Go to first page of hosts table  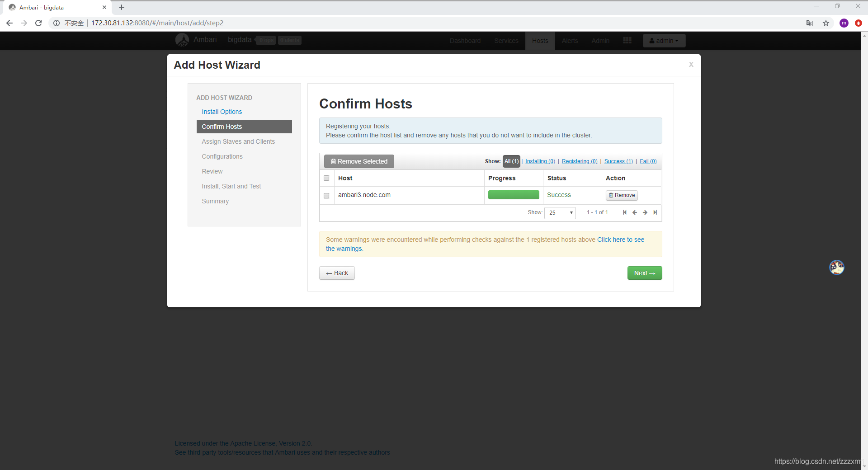coord(624,212)
